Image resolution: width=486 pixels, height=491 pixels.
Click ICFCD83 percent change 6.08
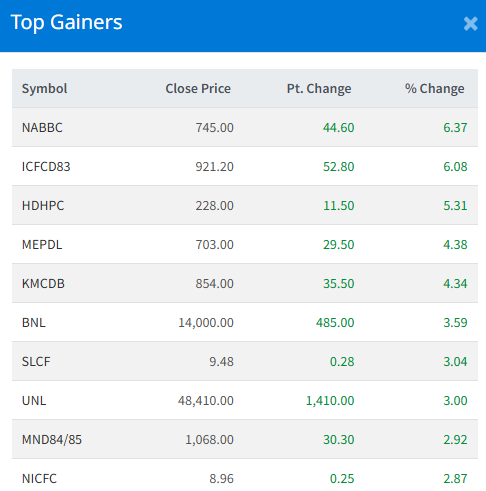tap(455, 167)
